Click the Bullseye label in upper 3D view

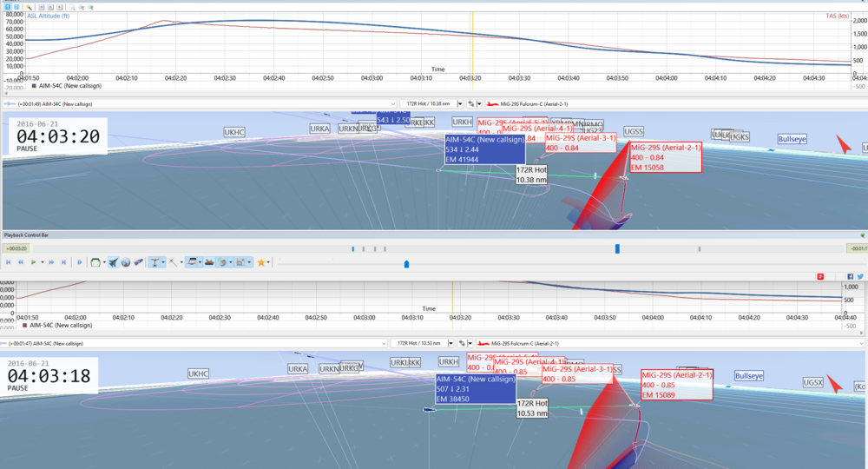pyautogui.click(x=792, y=139)
